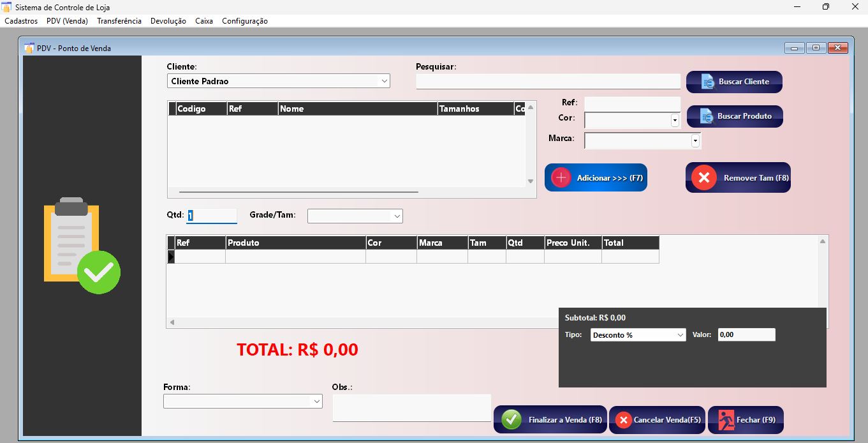Click Adicionar >>> (F7) button
The width and height of the screenshot is (868, 443).
[596, 177]
